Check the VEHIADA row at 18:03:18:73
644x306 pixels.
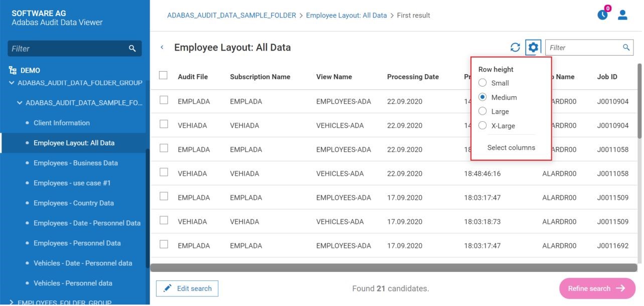(164, 220)
